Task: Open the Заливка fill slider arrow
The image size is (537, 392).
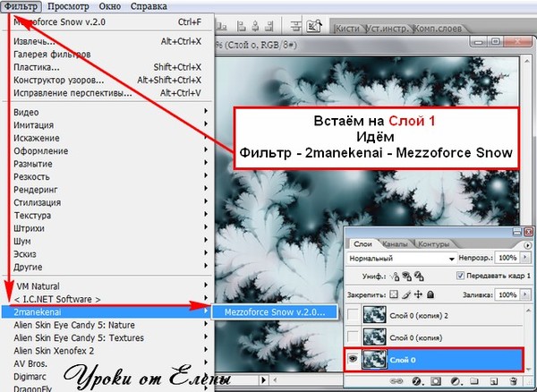Action: (525, 294)
